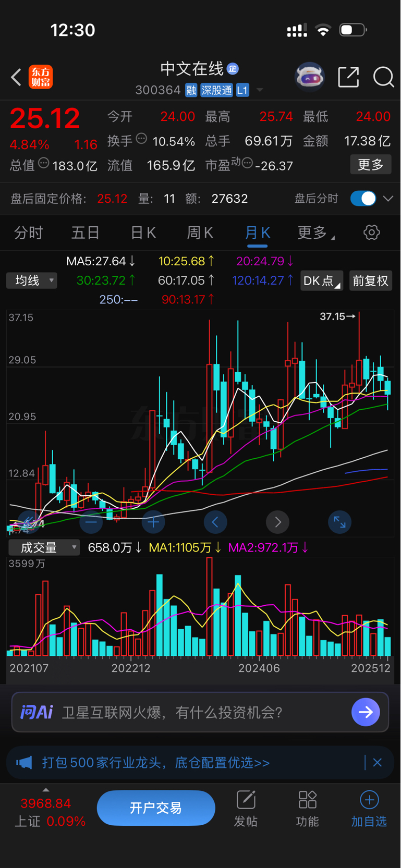Screen dimensions: 401x868
Task: Tap the MA5:27.64 value
Action: [101, 261]
